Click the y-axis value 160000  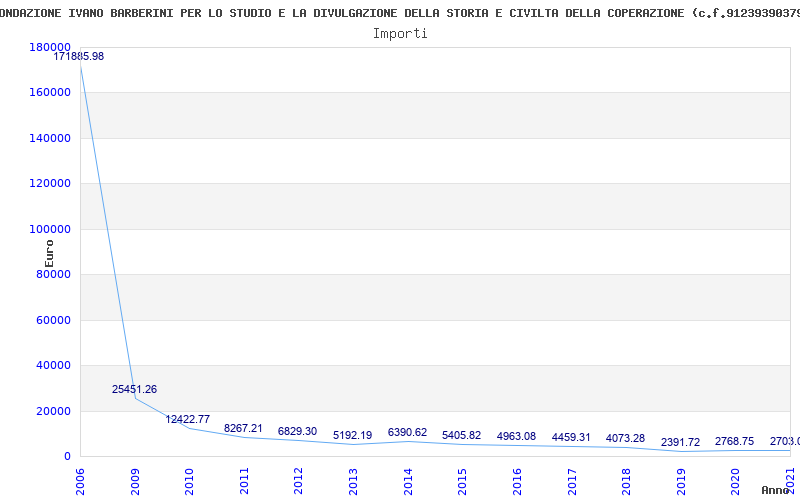coord(50,92)
